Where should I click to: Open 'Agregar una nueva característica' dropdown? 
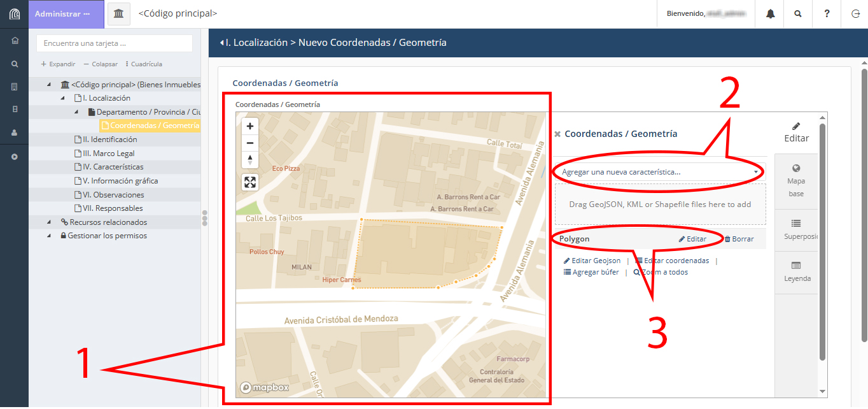[659, 172]
